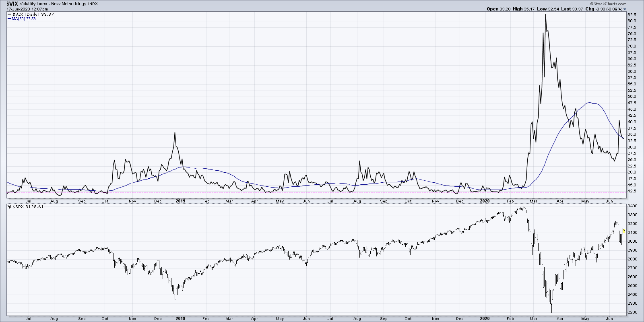The image size is (644, 322).
Task: Click the blue MA(50) legend line swatch
Action: click(x=10, y=19)
